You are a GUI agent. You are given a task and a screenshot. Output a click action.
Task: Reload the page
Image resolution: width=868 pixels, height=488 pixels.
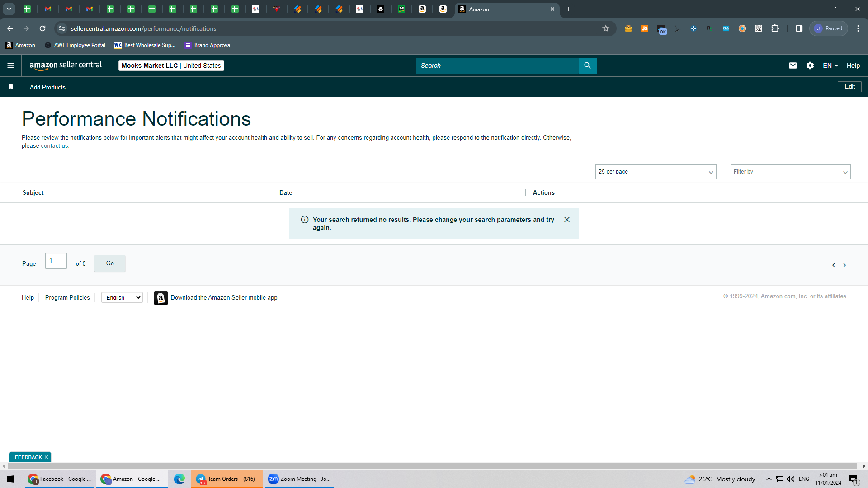(x=42, y=28)
